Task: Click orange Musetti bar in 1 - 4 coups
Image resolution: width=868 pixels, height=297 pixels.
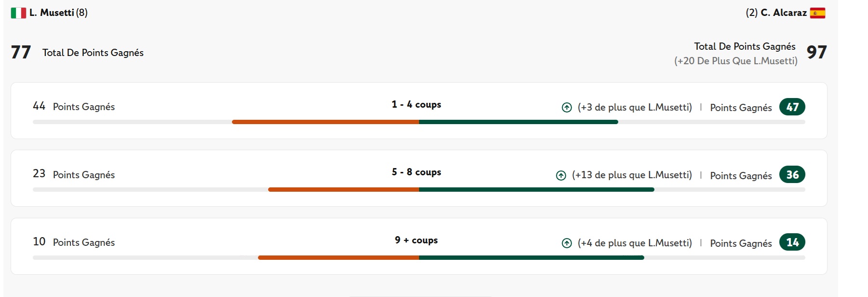Action: (x=325, y=122)
